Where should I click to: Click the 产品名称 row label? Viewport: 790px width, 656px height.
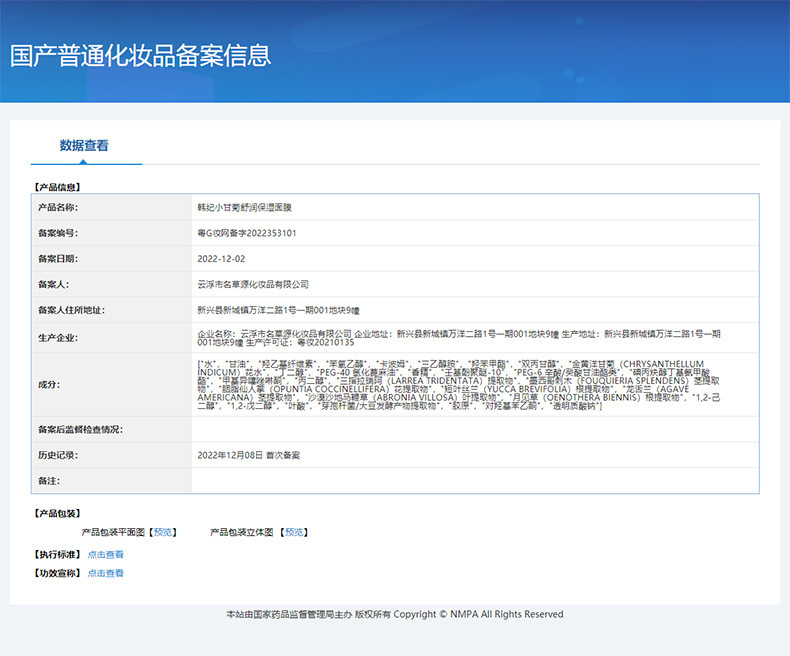tap(58, 207)
